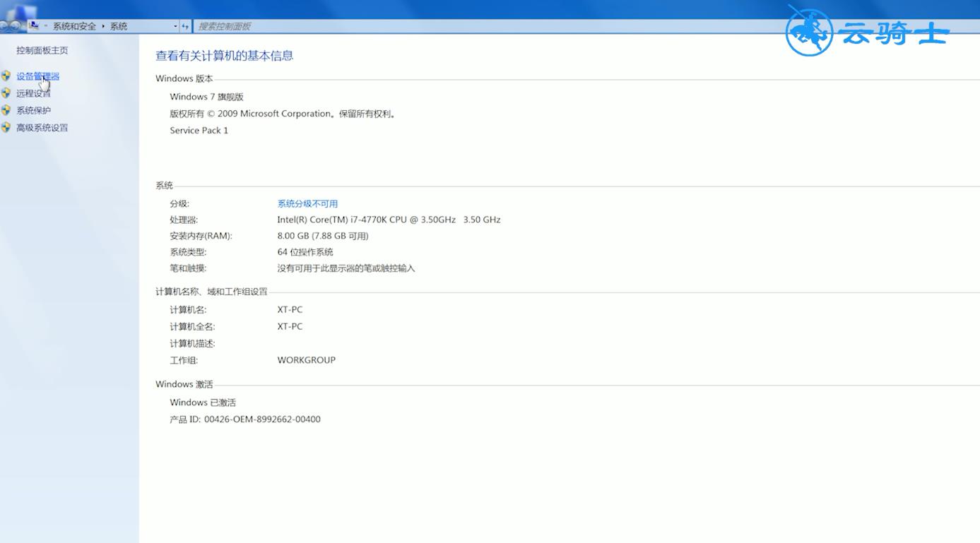Click the XT-PC value next to 计算机名
The height and width of the screenshot is (543, 980).
click(290, 309)
